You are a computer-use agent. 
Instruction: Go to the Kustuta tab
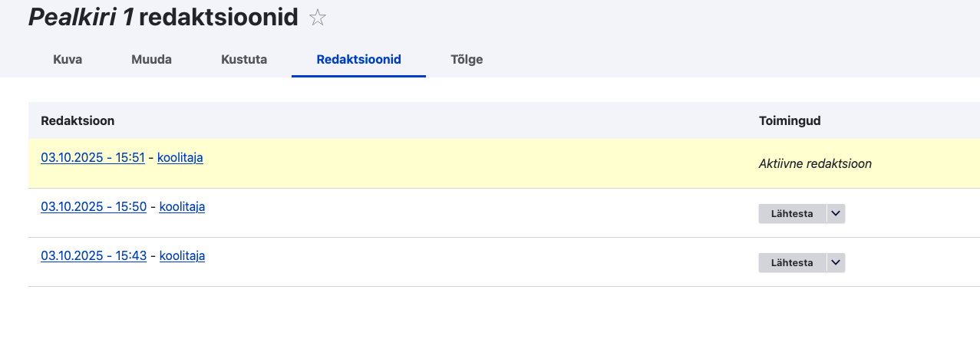tap(244, 60)
